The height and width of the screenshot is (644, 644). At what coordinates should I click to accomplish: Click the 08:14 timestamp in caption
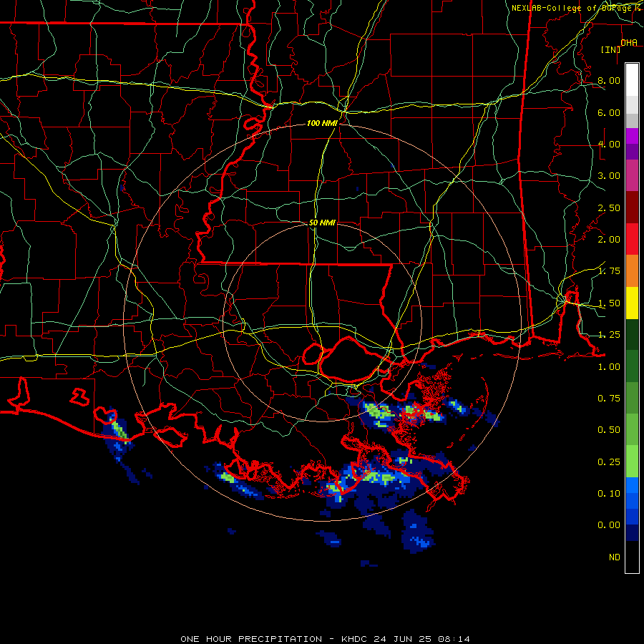(454, 639)
